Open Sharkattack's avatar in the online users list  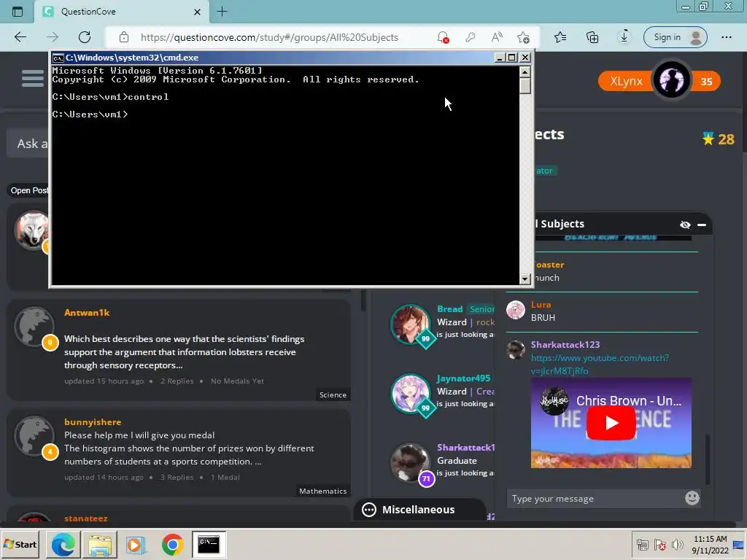click(x=410, y=462)
